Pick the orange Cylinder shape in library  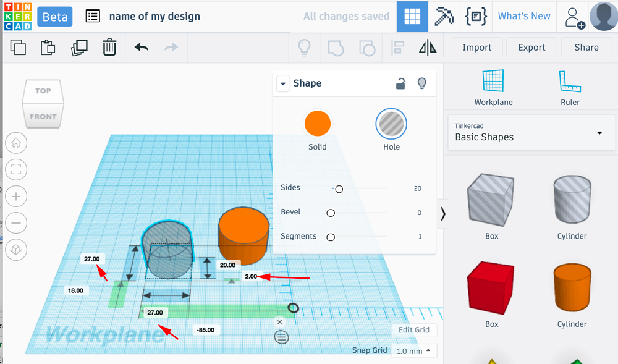coord(572,287)
